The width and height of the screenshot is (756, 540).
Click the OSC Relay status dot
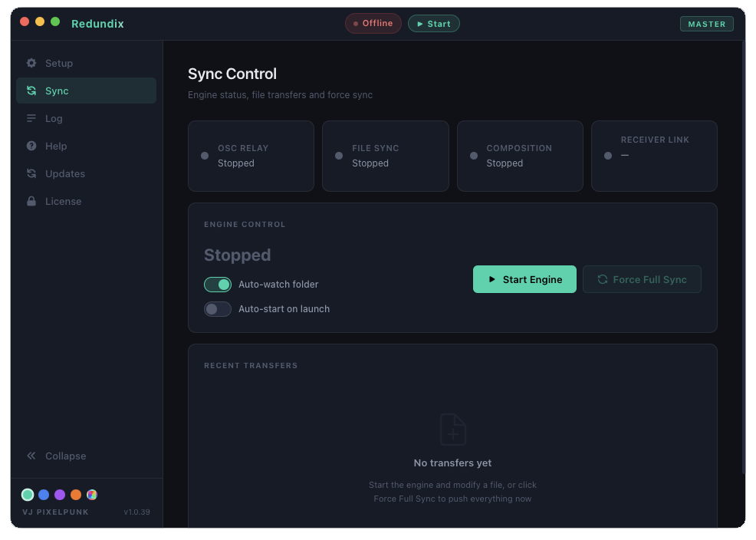click(x=205, y=156)
